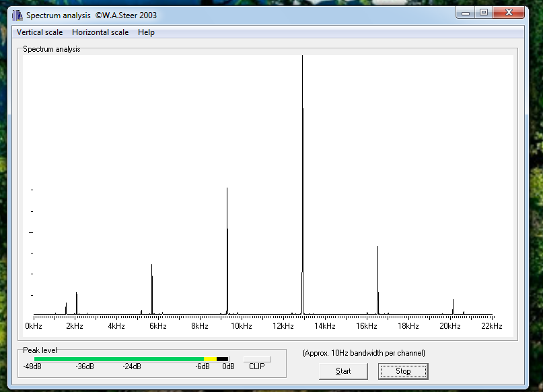The width and height of the screenshot is (543, 392).
Task: Click the -36dB label under the peak meter
Action: point(85,366)
